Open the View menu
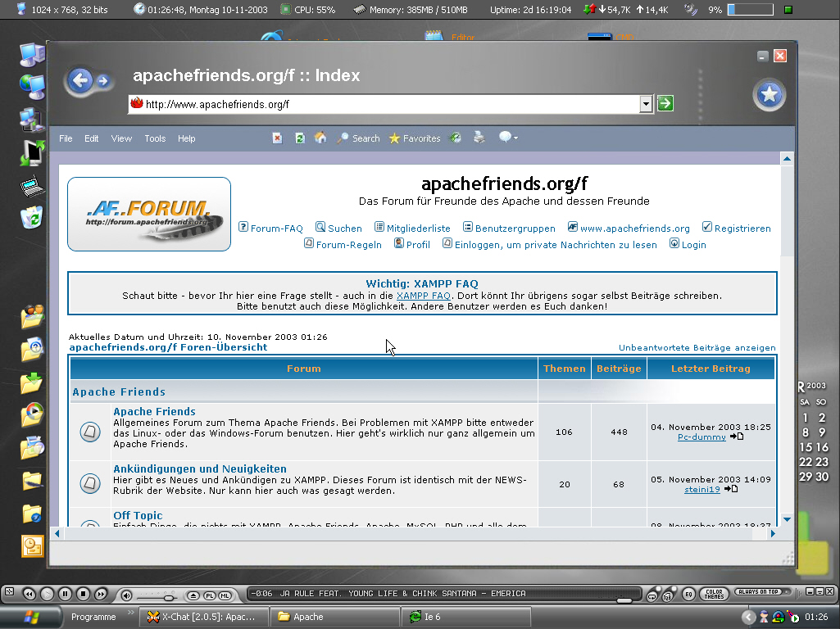The height and width of the screenshot is (629, 840). (x=121, y=138)
